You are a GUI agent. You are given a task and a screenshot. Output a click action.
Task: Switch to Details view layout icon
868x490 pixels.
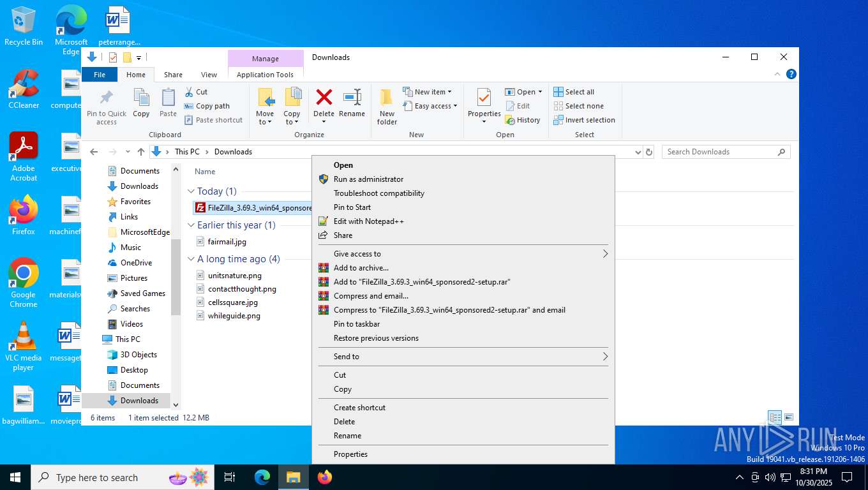pyautogui.click(x=775, y=418)
